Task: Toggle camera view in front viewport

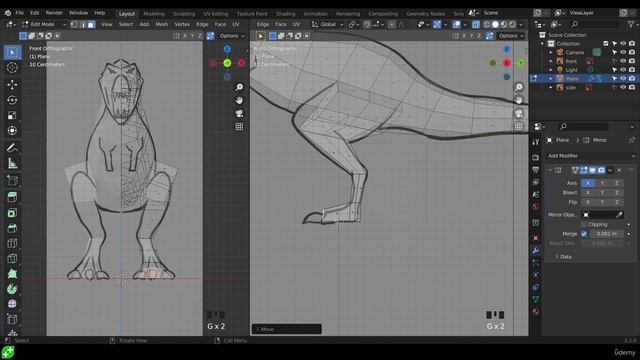Action: click(x=239, y=113)
